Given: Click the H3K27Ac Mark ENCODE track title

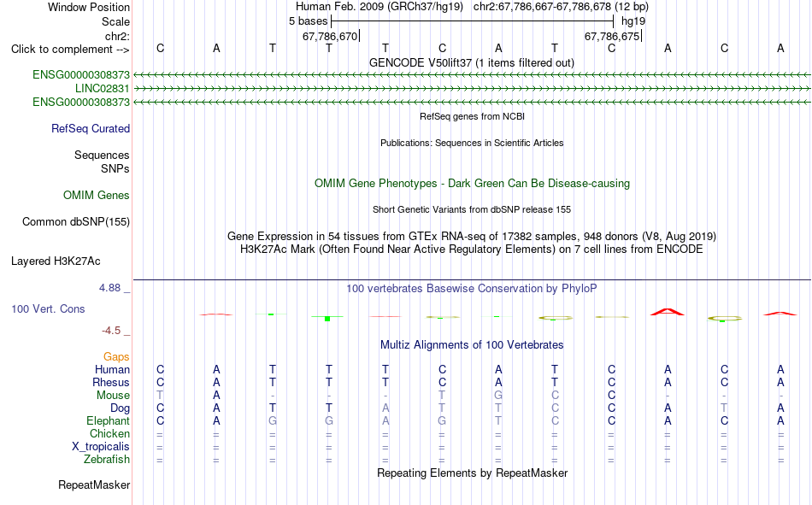Looking at the screenshot, I should pos(472,250).
